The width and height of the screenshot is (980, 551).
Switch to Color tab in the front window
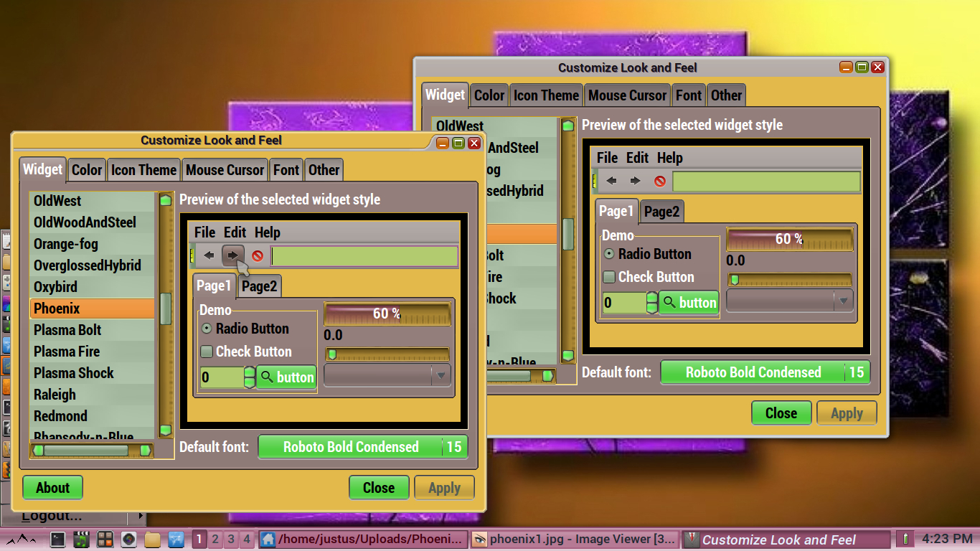click(87, 170)
